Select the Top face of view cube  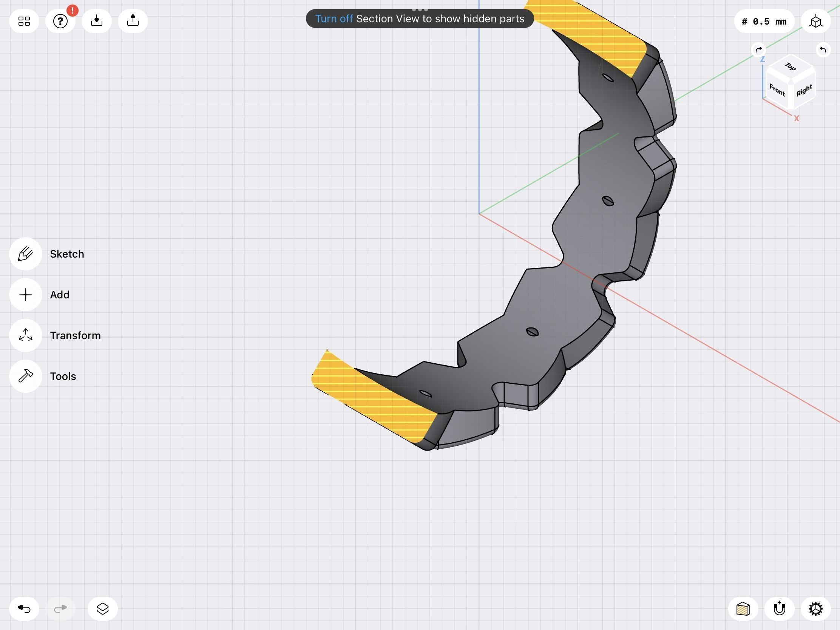pos(791,67)
